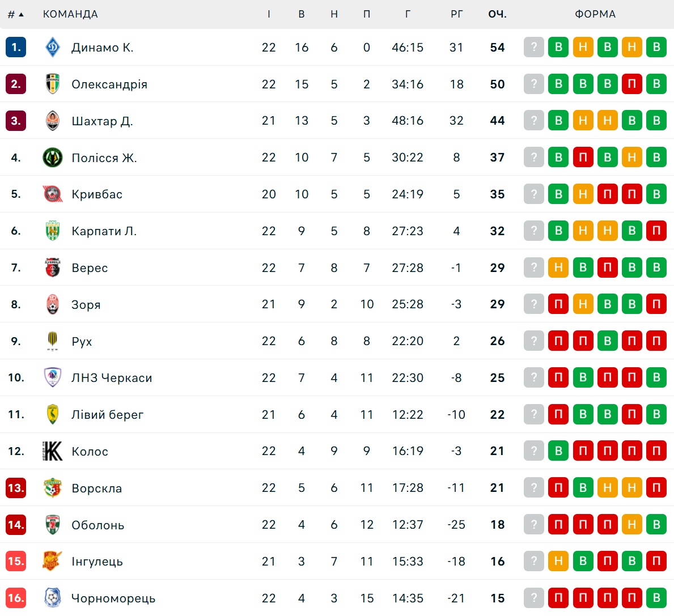Viewport: 674px width, 616px height.
Task: Open the ЛНЗ Черкаси team page
Action: click(112, 378)
